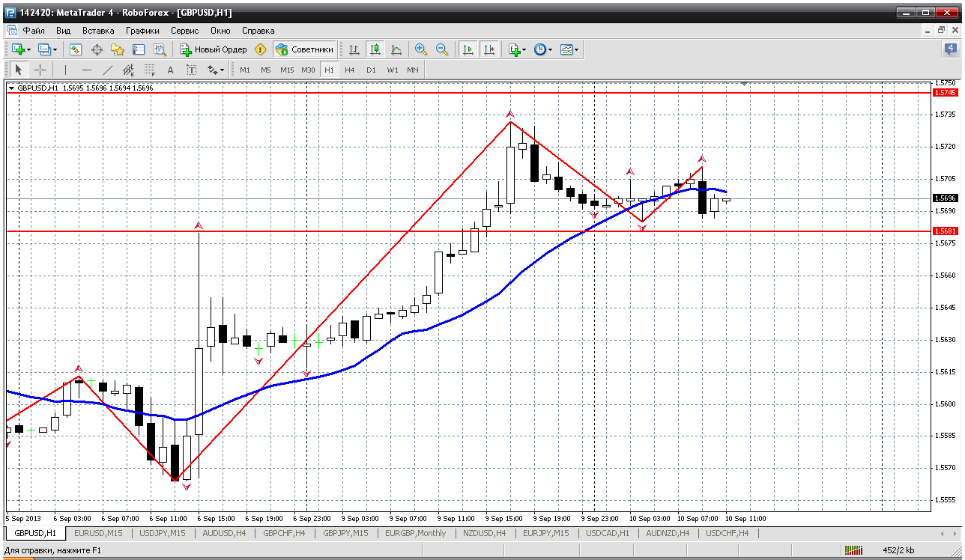Image resolution: width=965 pixels, height=560 pixels.
Task: Switch chart to line chart view
Action: point(396,49)
